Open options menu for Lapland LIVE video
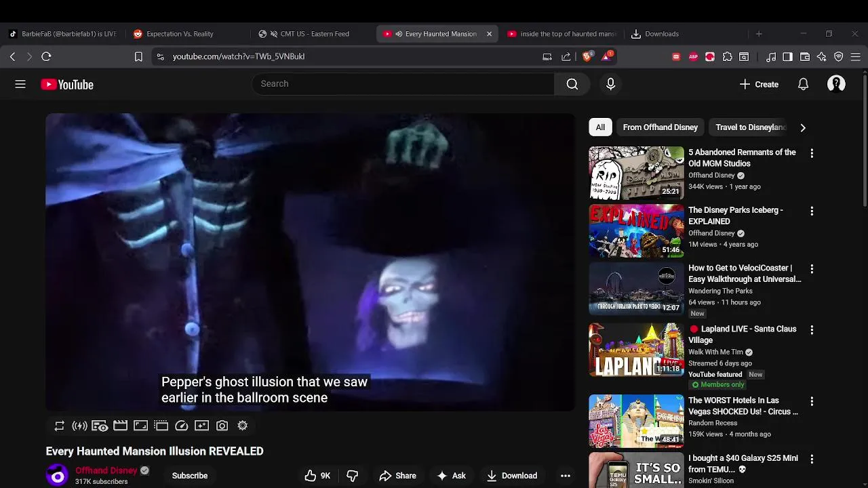The height and width of the screenshot is (488, 868). click(x=812, y=330)
